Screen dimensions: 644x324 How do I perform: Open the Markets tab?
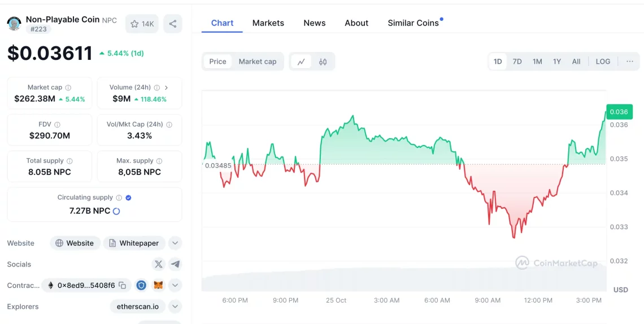[268, 23]
